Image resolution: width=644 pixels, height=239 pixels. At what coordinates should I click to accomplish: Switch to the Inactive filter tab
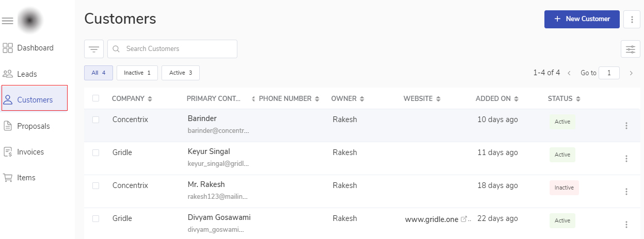pos(137,73)
